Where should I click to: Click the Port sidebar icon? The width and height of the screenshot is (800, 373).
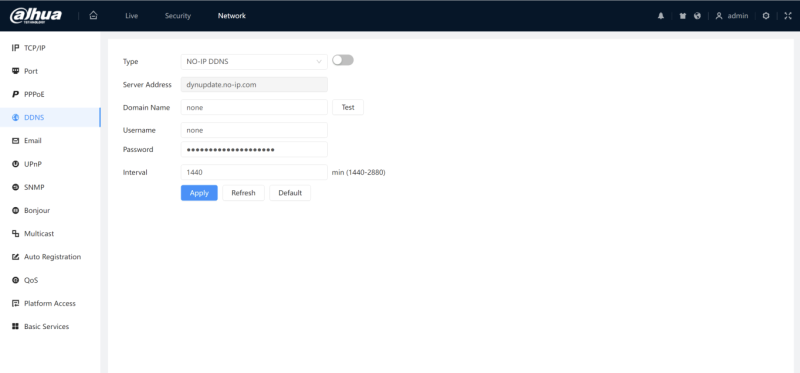15,71
